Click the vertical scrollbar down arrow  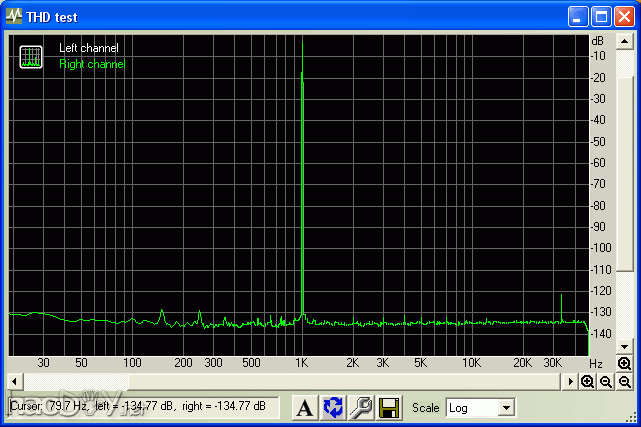tap(624, 346)
